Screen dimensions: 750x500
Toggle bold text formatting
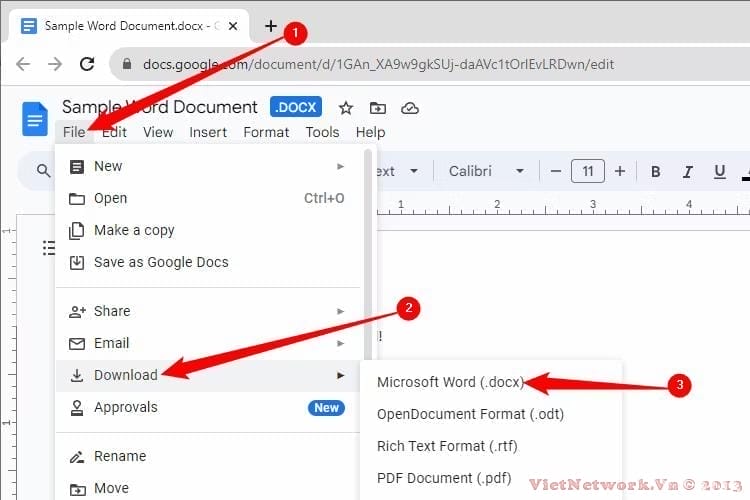click(x=656, y=172)
